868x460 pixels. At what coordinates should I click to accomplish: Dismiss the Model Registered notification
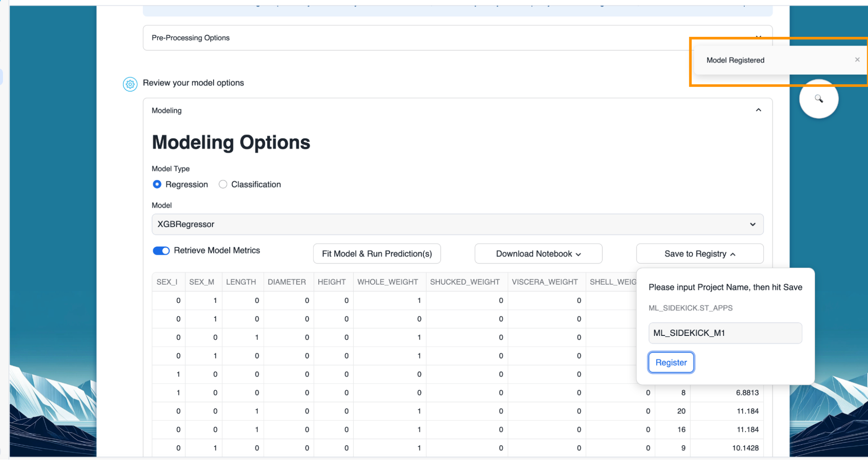click(857, 60)
